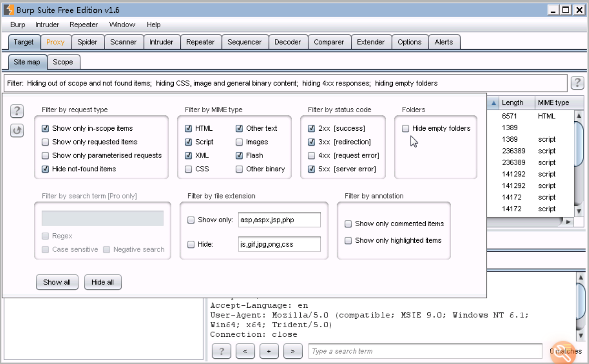Switch to the Spider tab
Image resolution: width=589 pixels, height=364 pixels.
click(x=87, y=42)
